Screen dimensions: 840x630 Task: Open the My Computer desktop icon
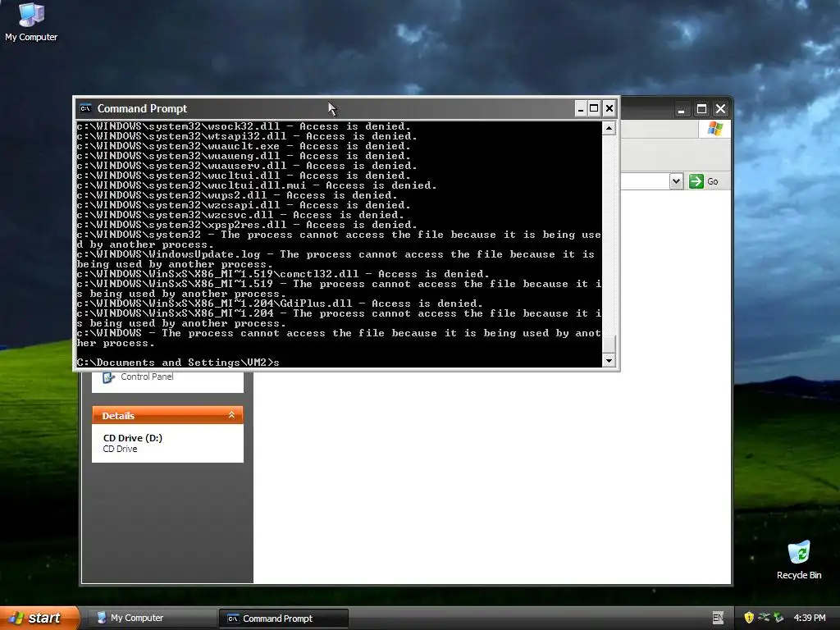pyautogui.click(x=31, y=21)
